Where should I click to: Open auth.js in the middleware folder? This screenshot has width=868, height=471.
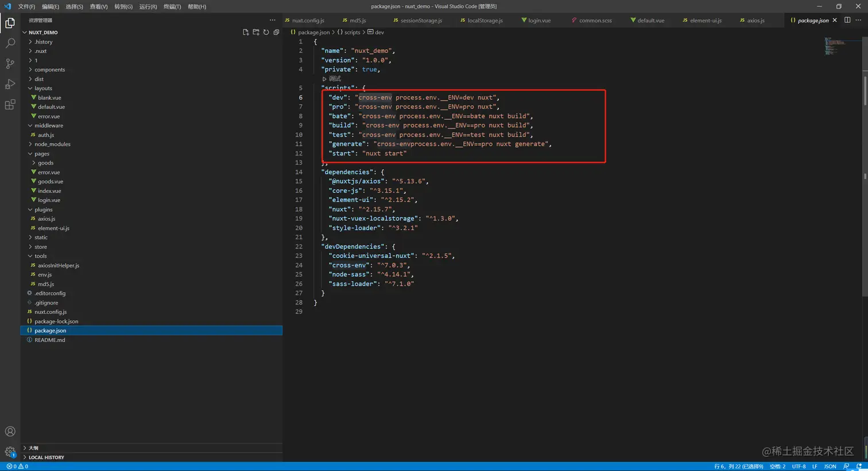152,135
